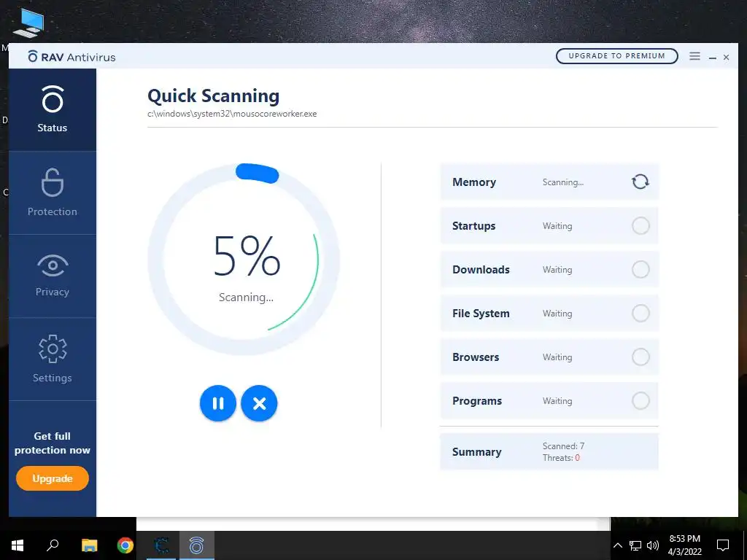Image resolution: width=747 pixels, height=560 pixels.
Task: Click the Browsers status circle
Action: click(640, 357)
